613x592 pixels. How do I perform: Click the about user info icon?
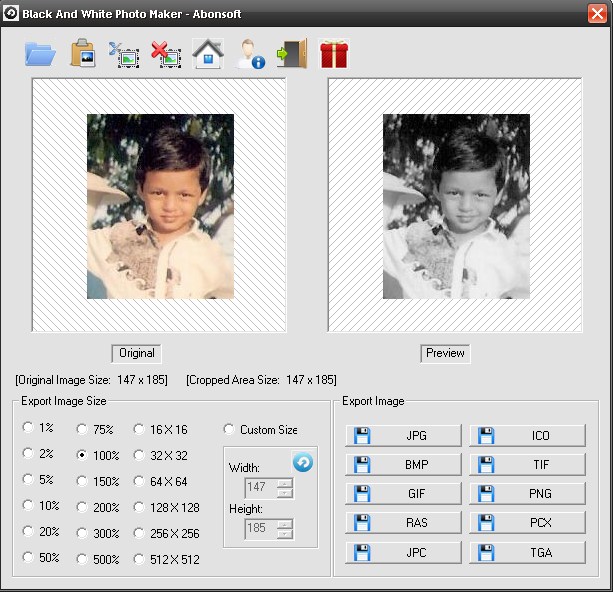(249, 54)
